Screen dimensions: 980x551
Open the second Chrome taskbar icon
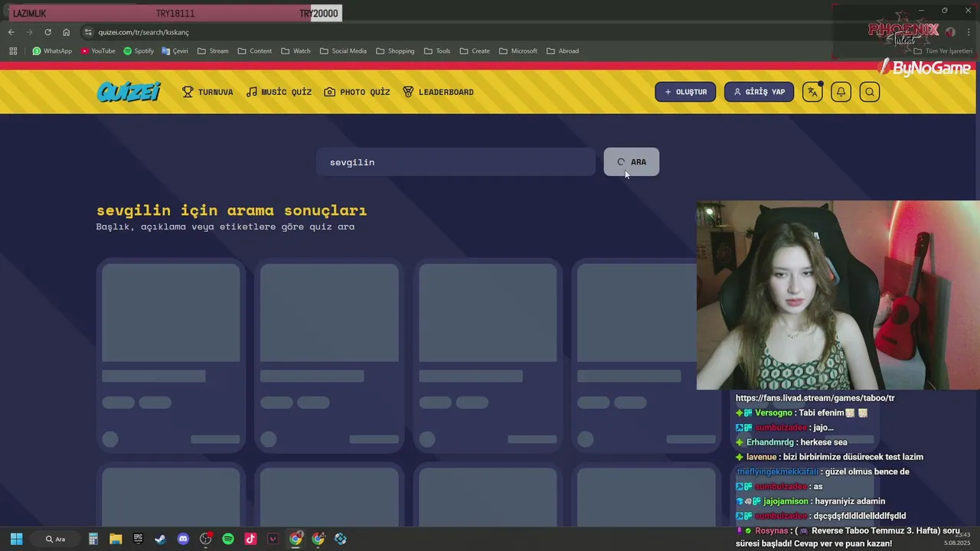(x=318, y=539)
